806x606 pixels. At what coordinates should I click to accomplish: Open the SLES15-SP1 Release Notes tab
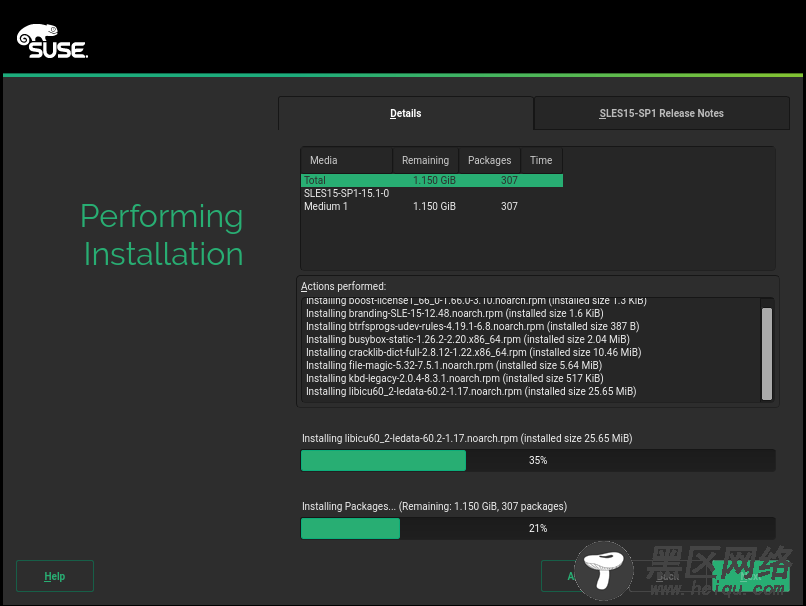(x=662, y=113)
